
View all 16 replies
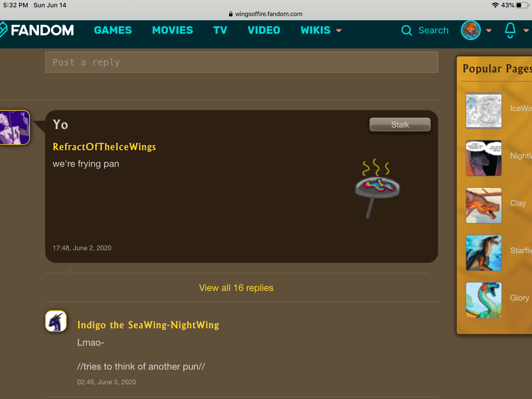(236, 288)
